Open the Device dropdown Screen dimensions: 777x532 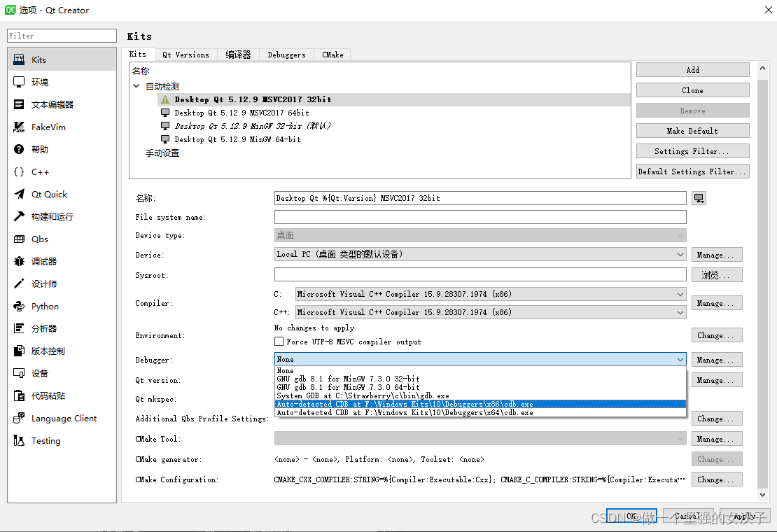[x=480, y=254]
